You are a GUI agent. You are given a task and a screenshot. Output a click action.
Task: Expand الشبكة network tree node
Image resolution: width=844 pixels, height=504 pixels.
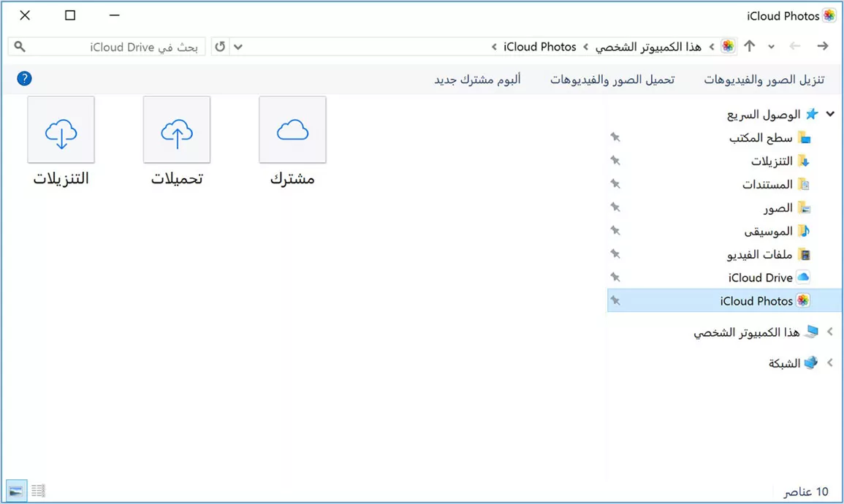830,363
